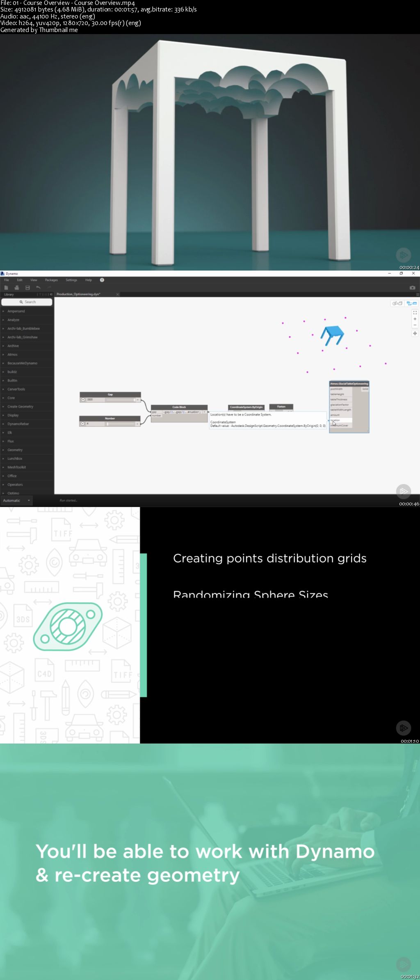Click the Dynamo app logo icon
420x980 pixels.
tap(2, 273)
